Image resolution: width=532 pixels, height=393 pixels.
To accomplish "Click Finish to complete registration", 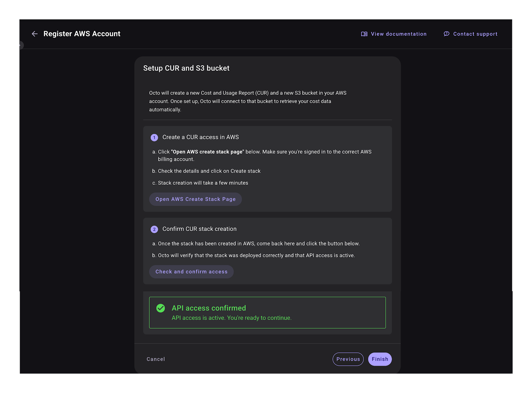I will [x=380, y=359].
